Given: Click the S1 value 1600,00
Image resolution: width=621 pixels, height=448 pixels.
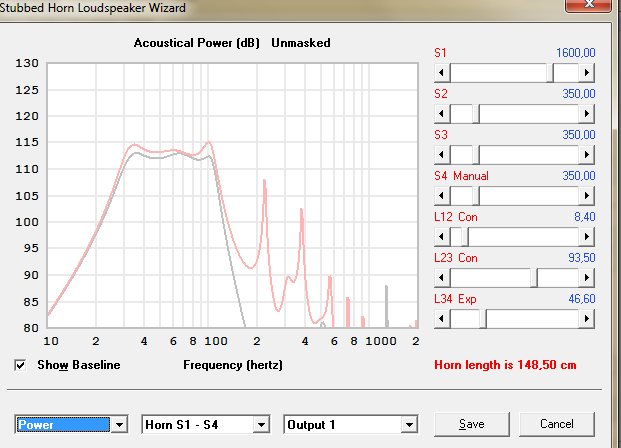Looking at the screenshot, I should [575, 53].
